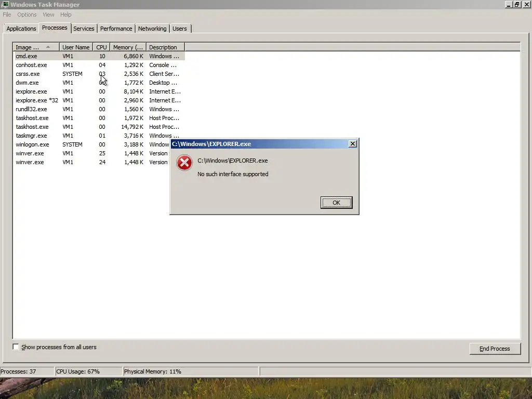Select the rundll32.exe process
Viewport: 532px width, 399px height.
(99, 109)
